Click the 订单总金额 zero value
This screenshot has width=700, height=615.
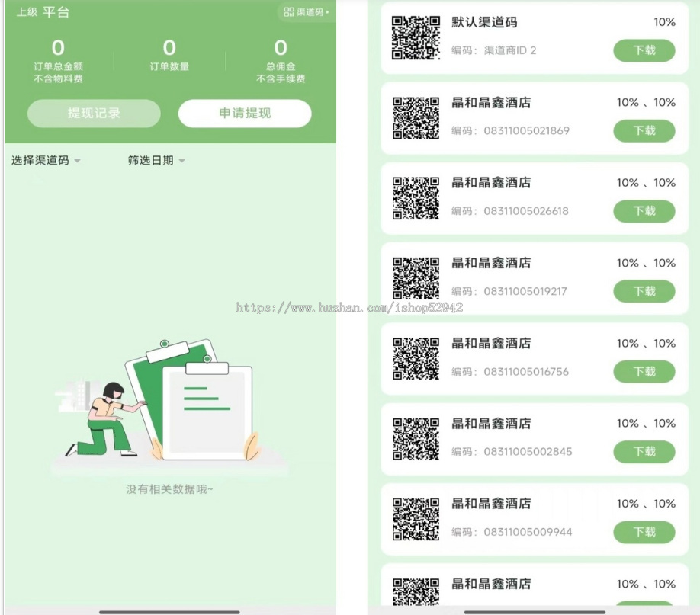pos(58,48)
